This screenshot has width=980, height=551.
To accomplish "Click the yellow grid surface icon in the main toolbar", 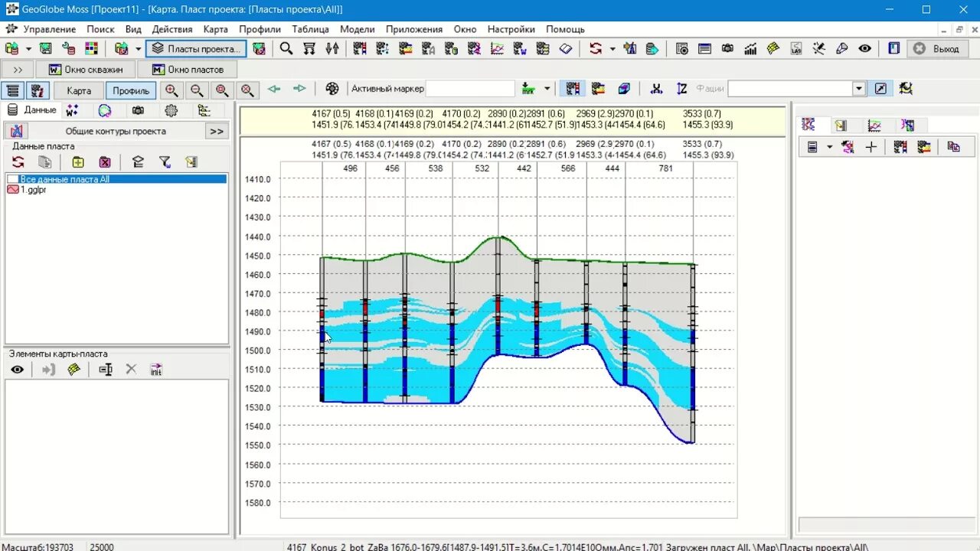I will coord(773,48).
